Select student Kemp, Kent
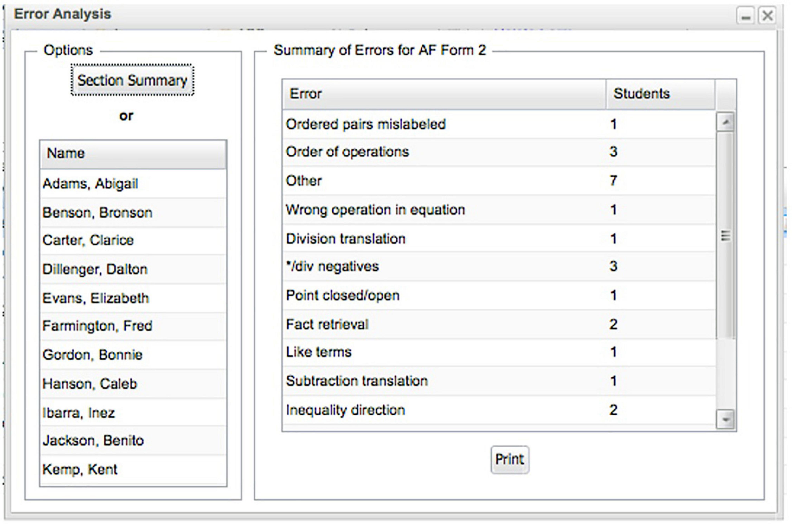 click(133, 469)
